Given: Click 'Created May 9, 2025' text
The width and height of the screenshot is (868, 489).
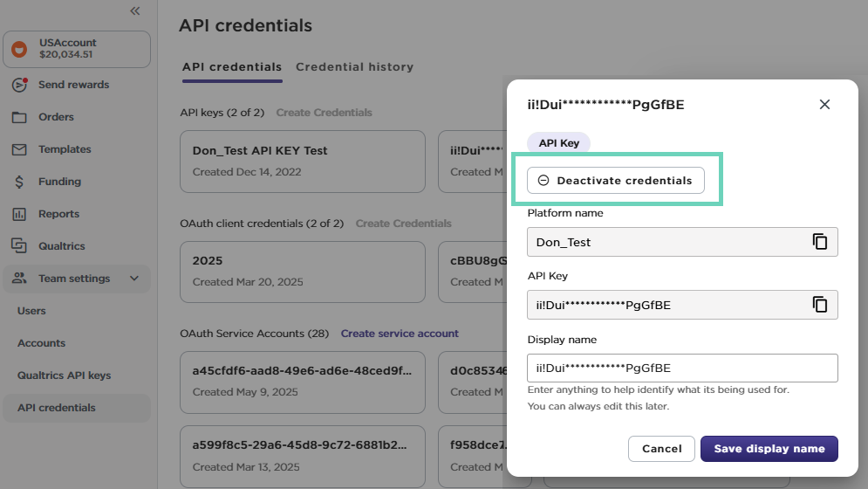Looking at the screenshot, I should (245, 392).
